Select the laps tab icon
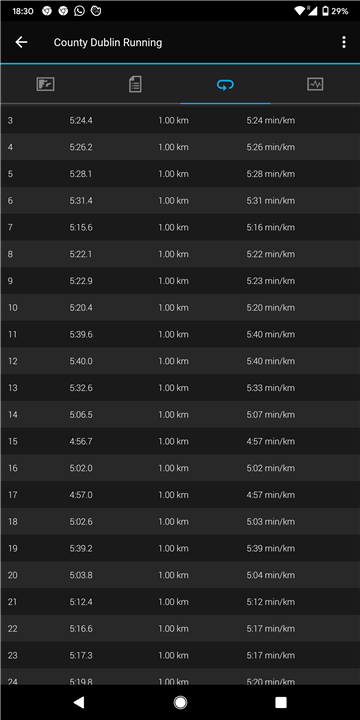This screenshot has height=720, width=360. pos(225,84)
